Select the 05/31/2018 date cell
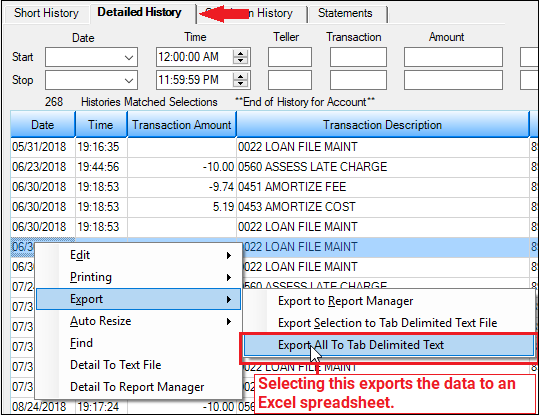 [43, 147]
